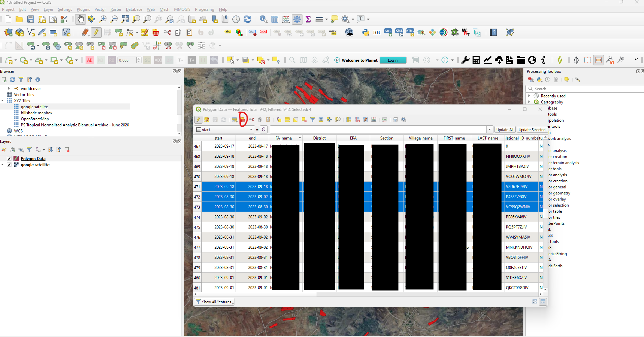Collapse the XYZ Tiles tree node
The height and width of the screenshot is (337, 644).
(3, 101)
